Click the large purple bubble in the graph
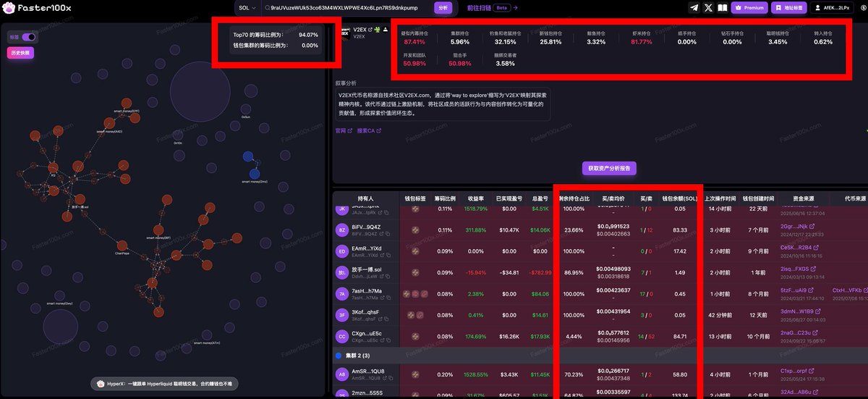Screen dimensions: 868x399 tap(199, 91)
